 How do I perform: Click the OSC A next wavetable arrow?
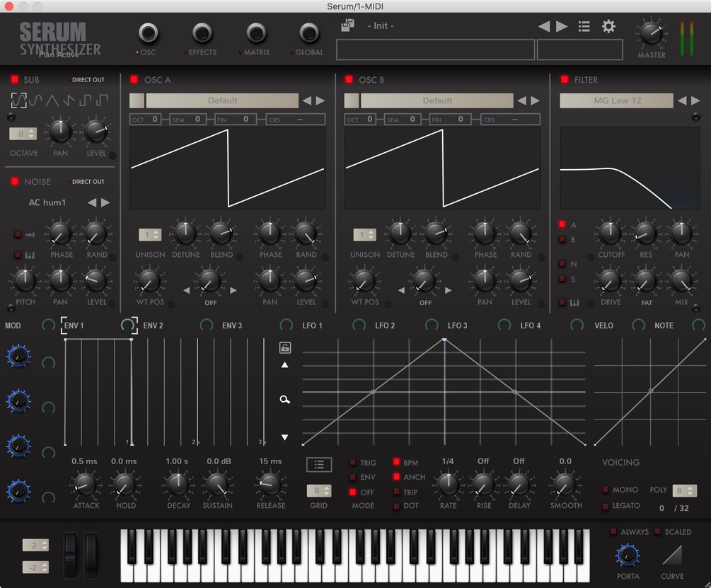pyautogui.click(x=320, y=100)
